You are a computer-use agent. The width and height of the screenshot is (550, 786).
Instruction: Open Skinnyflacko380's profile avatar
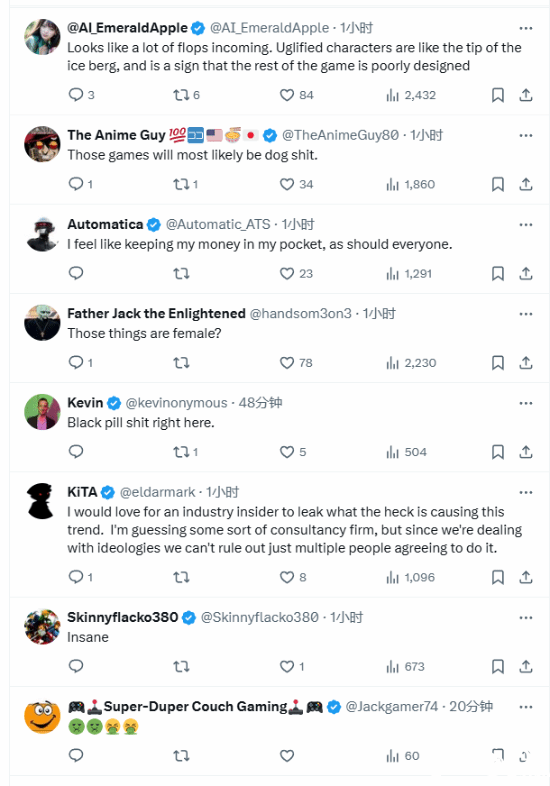tap(42, 627)
